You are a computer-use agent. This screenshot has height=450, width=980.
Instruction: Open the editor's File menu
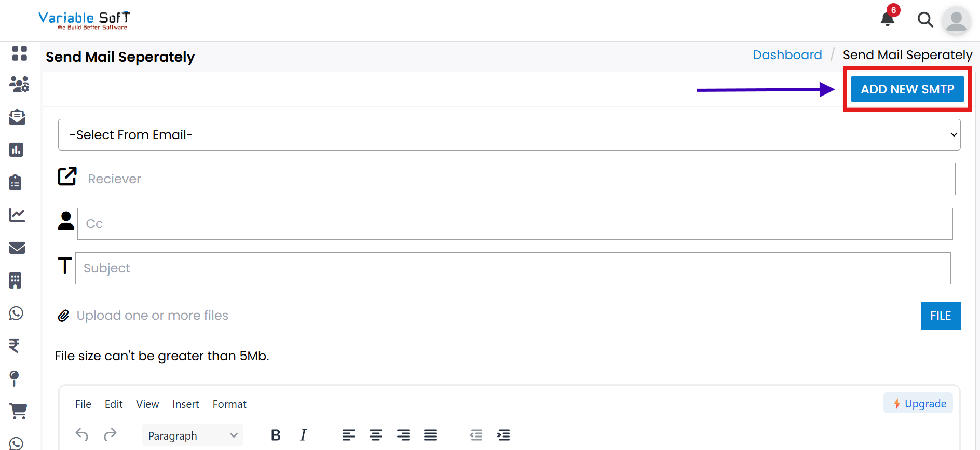tap(83, 404)
